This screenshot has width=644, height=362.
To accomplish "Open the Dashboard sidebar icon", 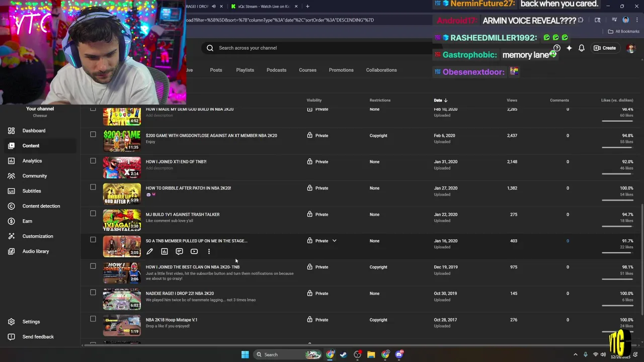I will coord(11,131).
